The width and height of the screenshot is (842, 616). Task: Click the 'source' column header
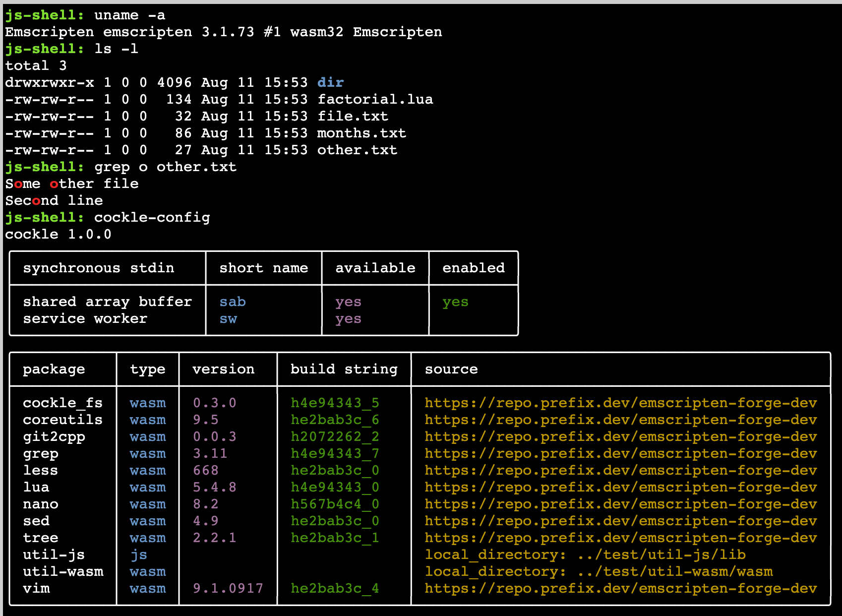(x=451, y=370)
